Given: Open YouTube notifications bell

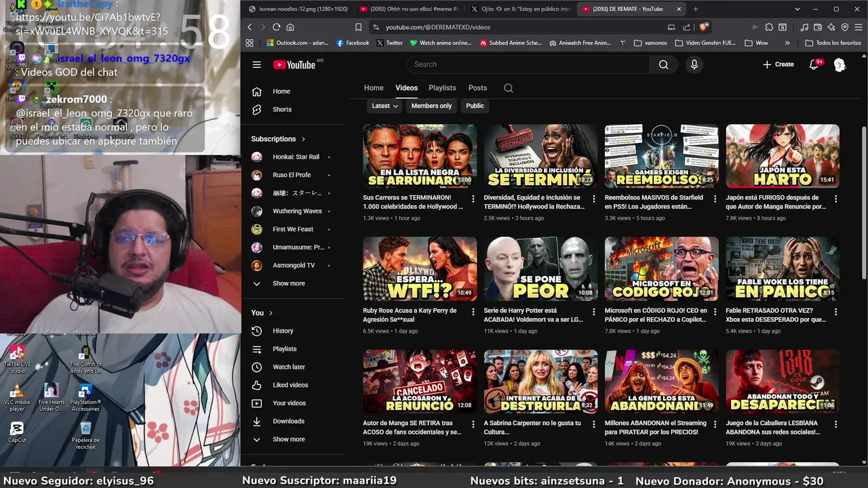Looking at the screenshot, I should (x=814, y=64).
